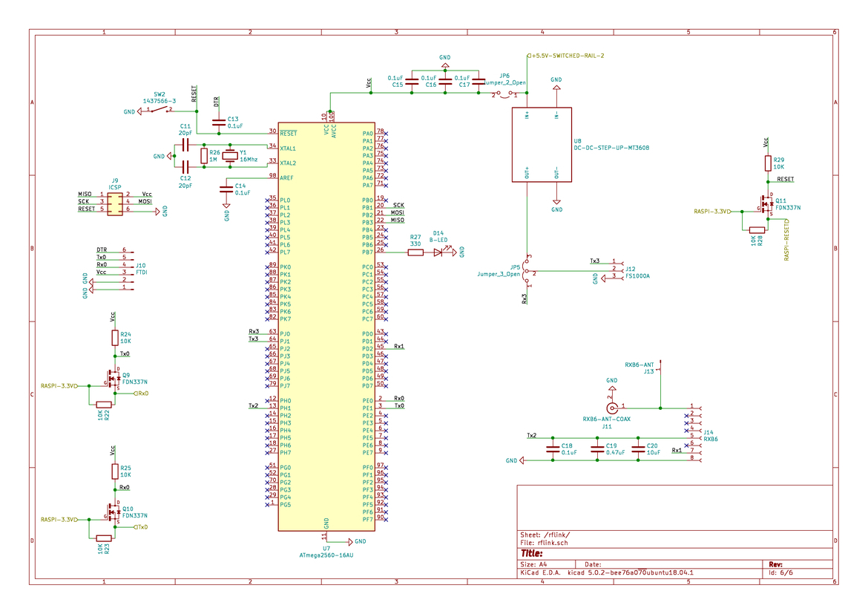Click the J11 RXB6-ANT-COAX connector symbol
Viewport: 868px width, 614px height.
[612, 408]
